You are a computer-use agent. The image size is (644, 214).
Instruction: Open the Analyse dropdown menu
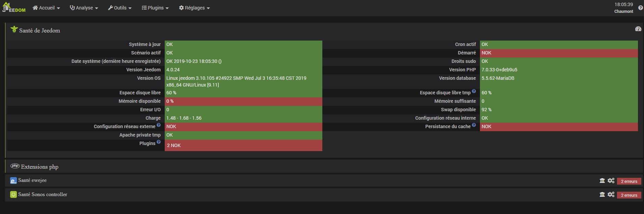[84, 8]
